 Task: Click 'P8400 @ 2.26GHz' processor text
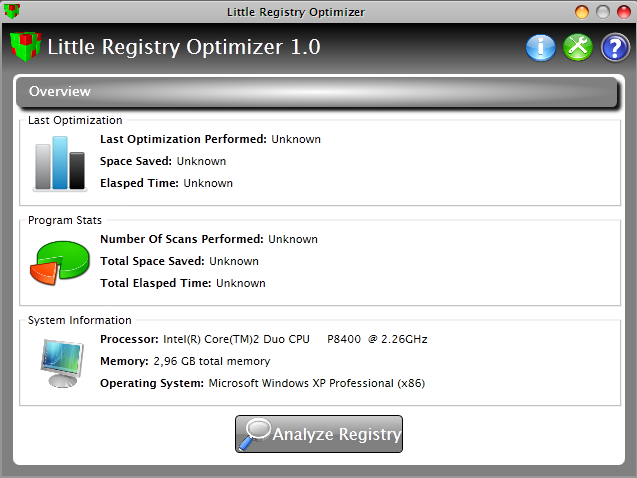[x=377, y=339]
